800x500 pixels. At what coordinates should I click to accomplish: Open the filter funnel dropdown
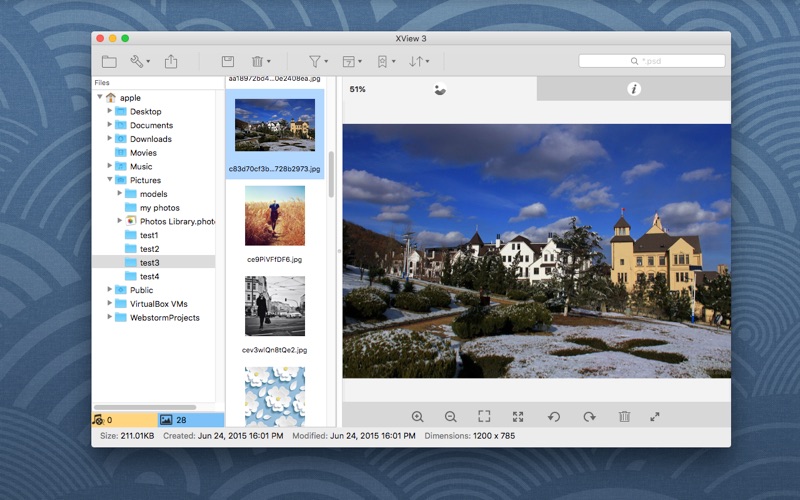coord(317,61)
